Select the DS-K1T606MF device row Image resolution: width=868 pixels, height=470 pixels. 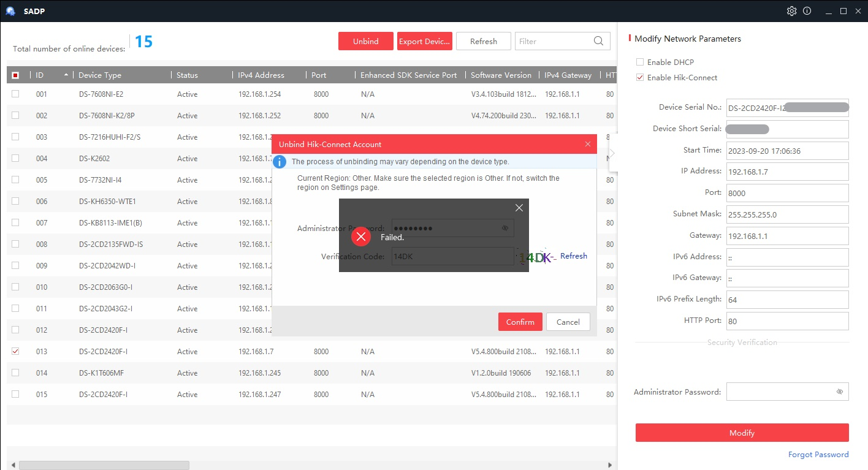click(311, 373)
